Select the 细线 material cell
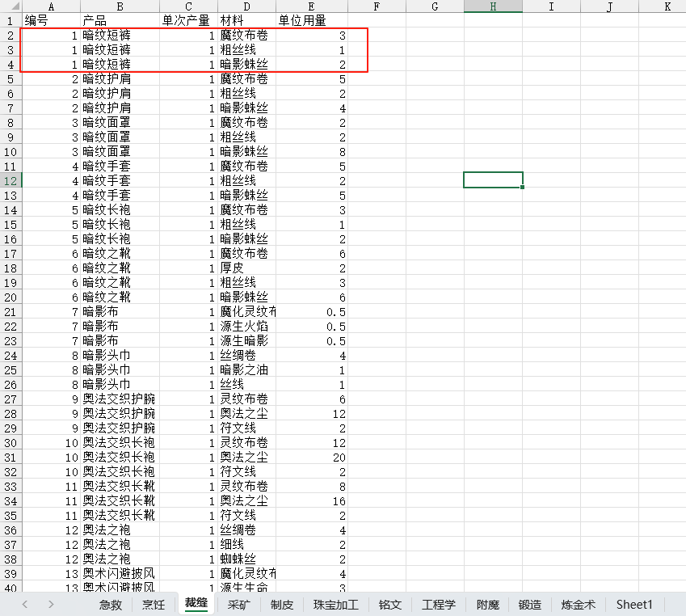The width and height of the screenshot is (686, 616). tap(246, 545)
